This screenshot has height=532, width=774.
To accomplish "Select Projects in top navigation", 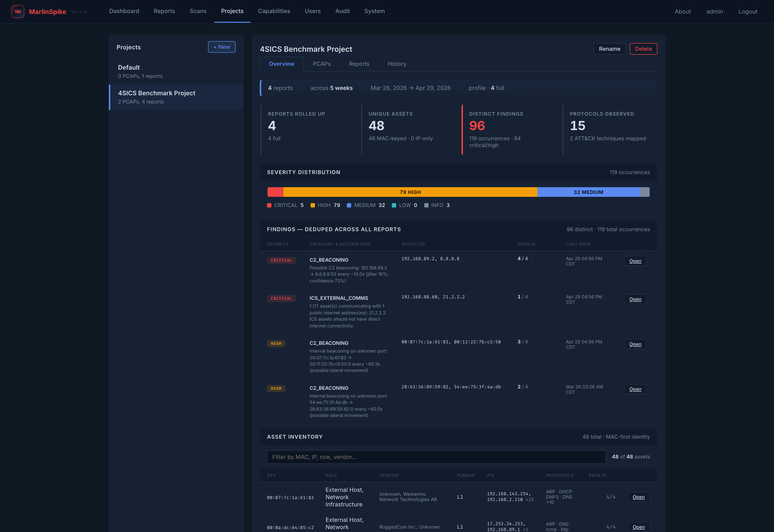I will pyautogui.click(x=232, y=11).
